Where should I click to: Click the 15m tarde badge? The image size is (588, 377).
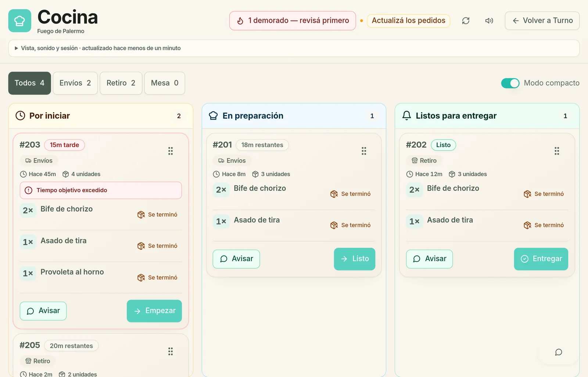coord(64,145)
